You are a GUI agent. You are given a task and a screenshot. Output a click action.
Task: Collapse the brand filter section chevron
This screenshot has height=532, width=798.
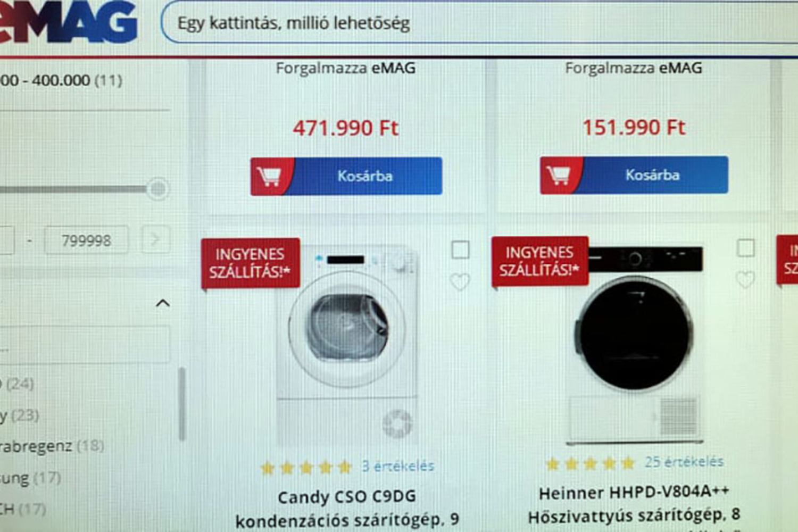click(163, 303)
